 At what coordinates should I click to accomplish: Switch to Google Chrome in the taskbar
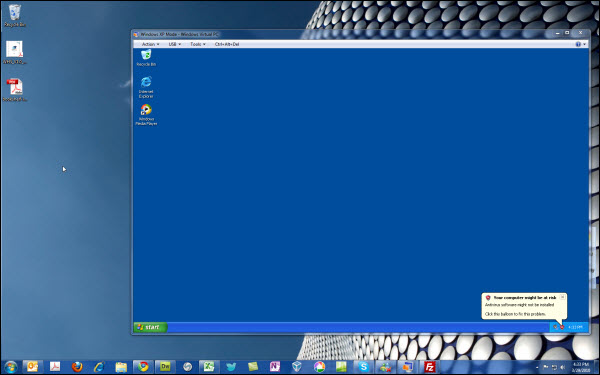tap(143, 367)
